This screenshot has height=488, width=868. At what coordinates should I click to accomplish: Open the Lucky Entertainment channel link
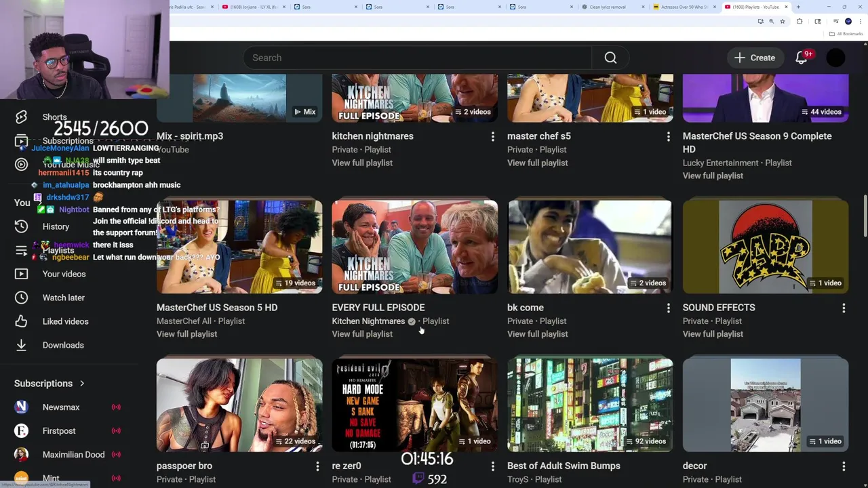tap(720, 163)
